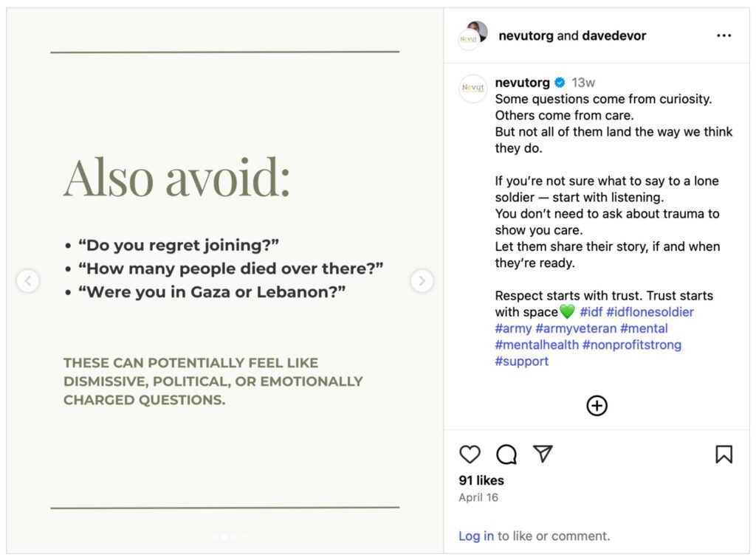Open comments via the speech bubble icon
Image resolution: width=756 pixels, height=560 pixels.
click(x=506, y=454)
